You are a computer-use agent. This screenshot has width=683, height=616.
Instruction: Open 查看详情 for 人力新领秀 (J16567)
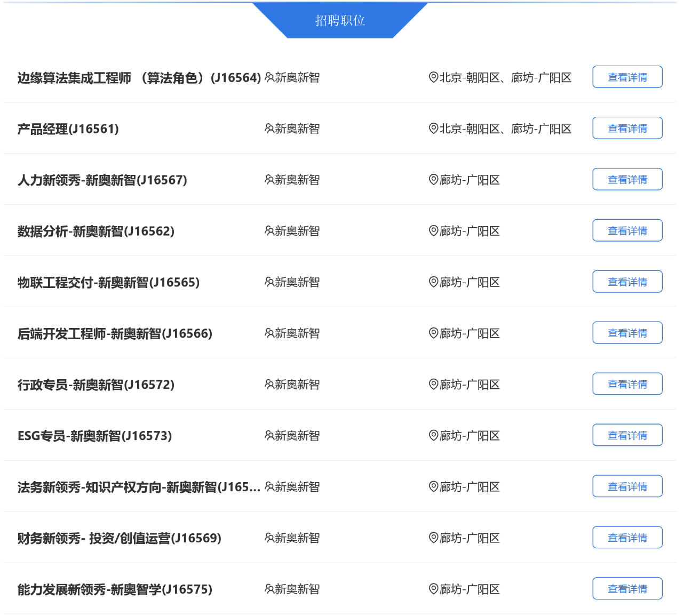[x=628, y=179]
